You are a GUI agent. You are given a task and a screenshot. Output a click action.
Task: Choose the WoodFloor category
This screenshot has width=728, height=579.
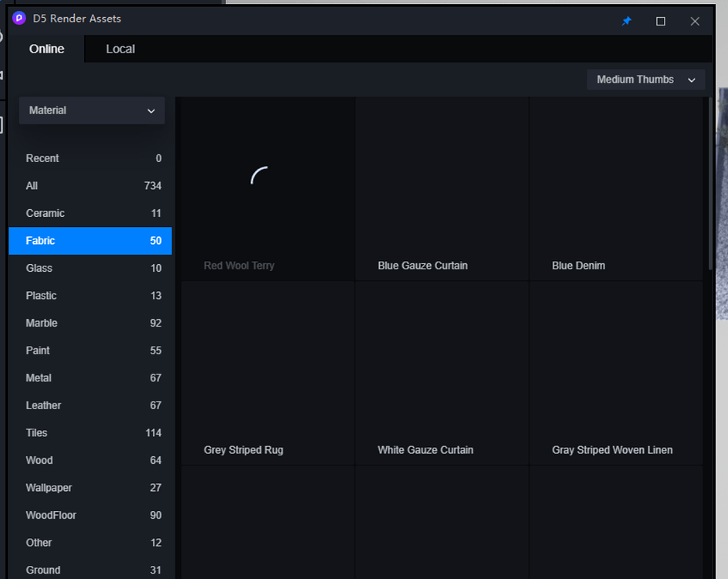[x=90, y=515]
